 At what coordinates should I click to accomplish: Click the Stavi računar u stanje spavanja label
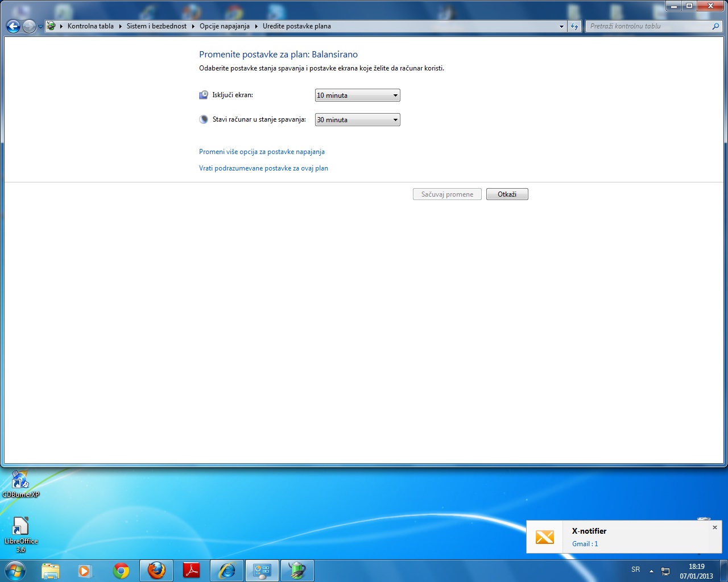coord(259,119)
